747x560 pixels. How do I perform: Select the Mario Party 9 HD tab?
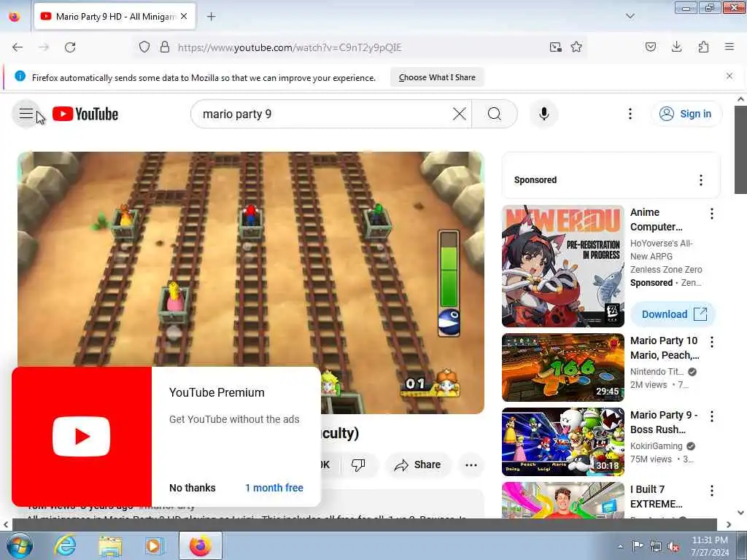pos(115,17)
